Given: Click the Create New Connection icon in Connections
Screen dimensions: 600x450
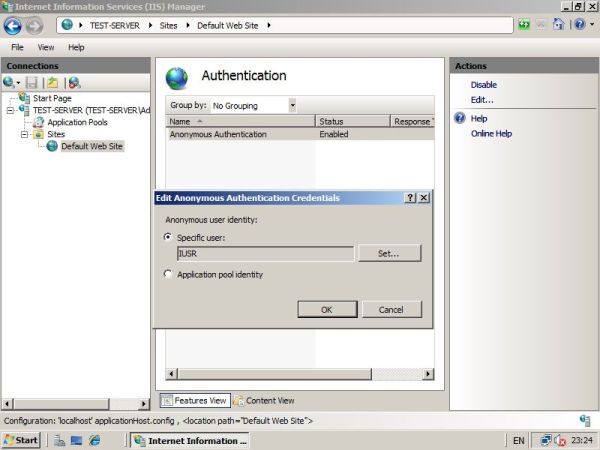Looking at the screenshot, I should tap(8, 82).
